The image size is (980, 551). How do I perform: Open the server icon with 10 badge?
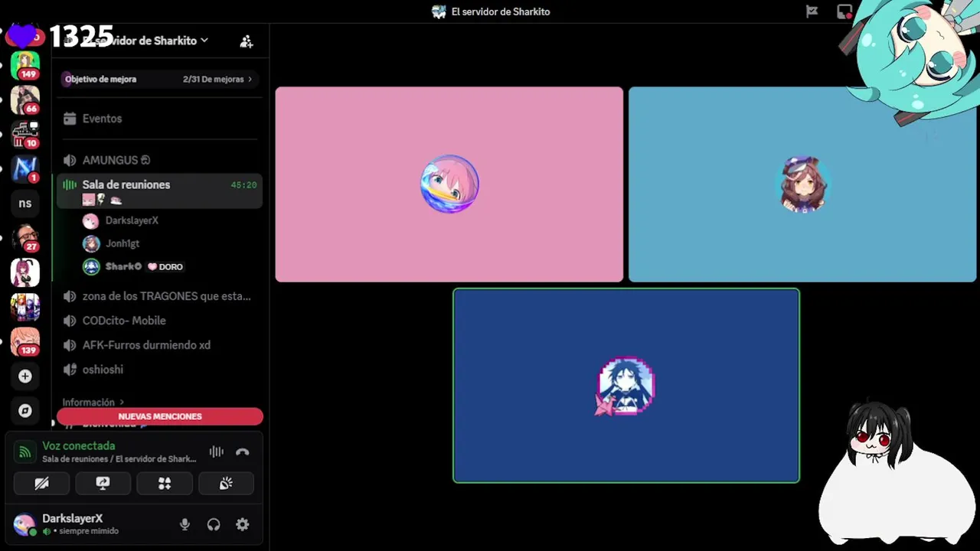pos(25,134)
